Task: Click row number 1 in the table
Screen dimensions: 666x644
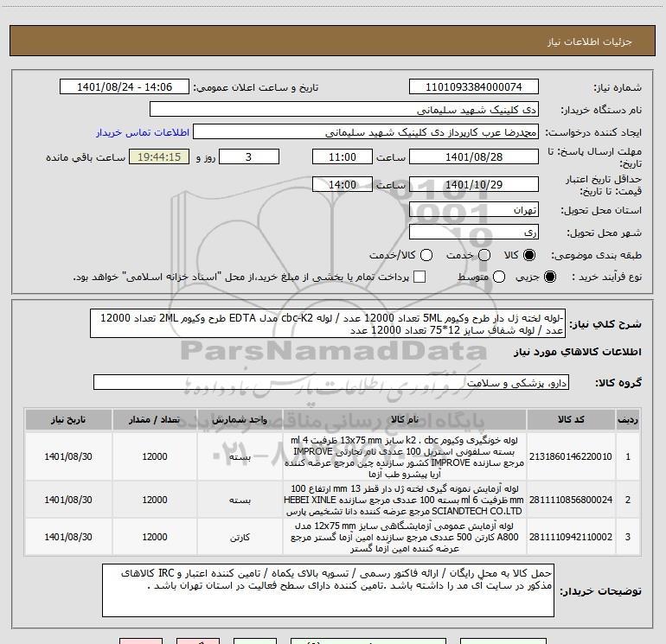Action: tap(628, 456)
